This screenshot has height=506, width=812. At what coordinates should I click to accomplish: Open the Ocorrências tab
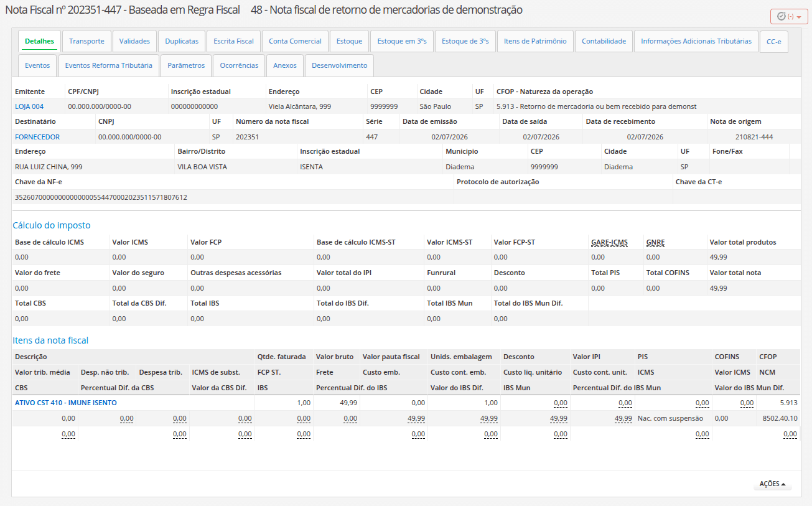[x=239, y=65]
